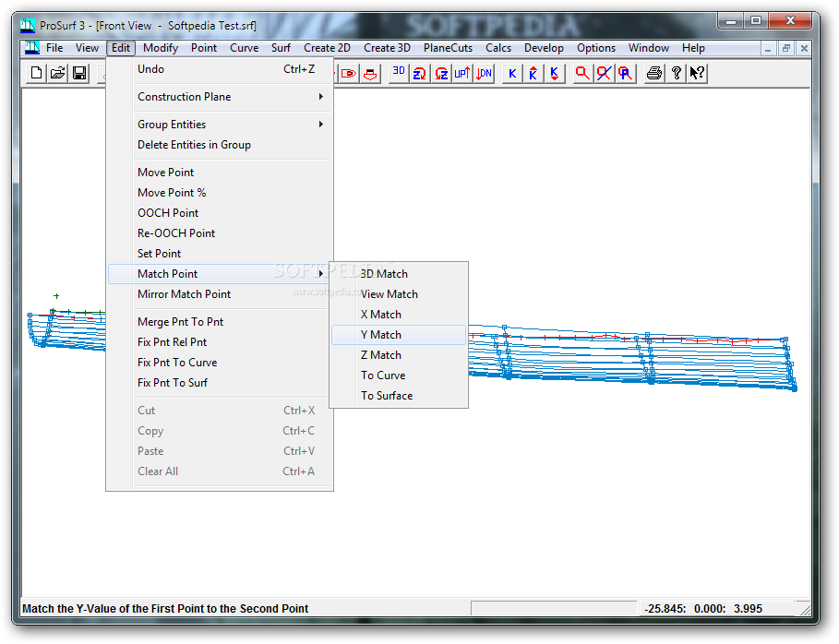Click the UP arrow toolbar icon

coord(462,73)
